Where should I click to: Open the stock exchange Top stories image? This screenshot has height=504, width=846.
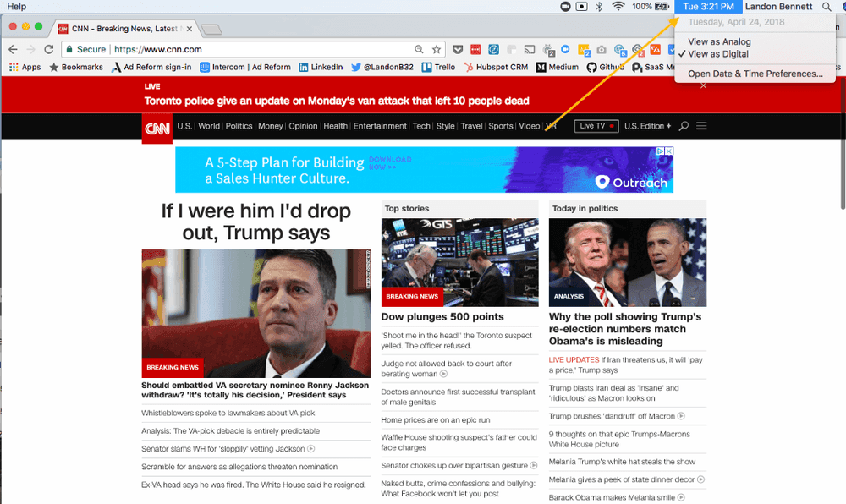(x=459, y=262)
